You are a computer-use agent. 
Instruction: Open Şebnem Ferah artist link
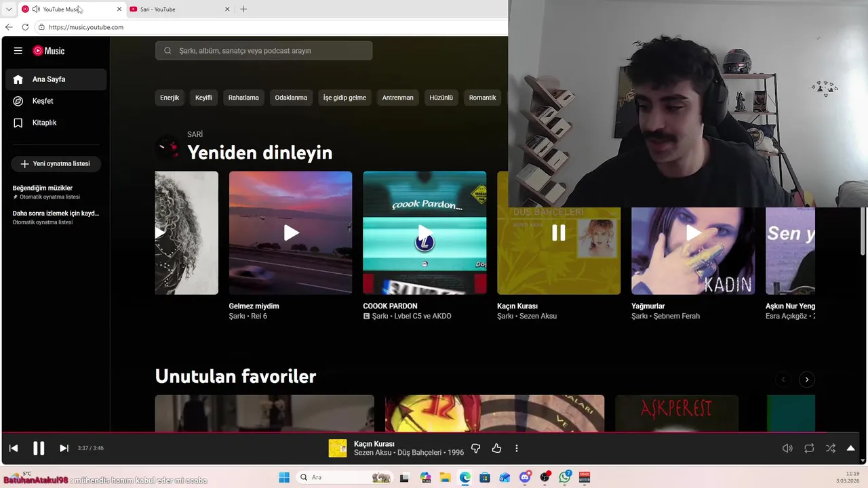(x=677, y=317)
